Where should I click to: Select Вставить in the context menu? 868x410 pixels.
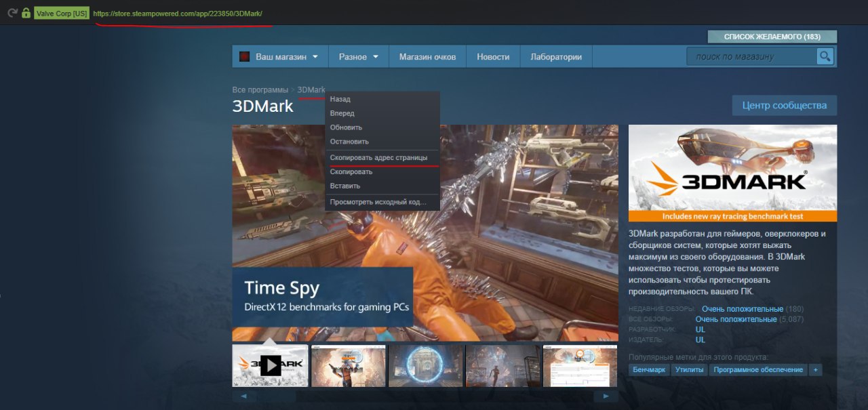pyautogui.click(x=382, y=186)
